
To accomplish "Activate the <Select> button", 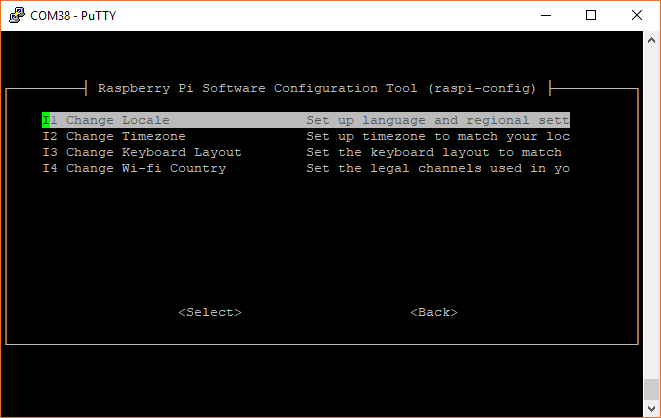I will point(210,312).
